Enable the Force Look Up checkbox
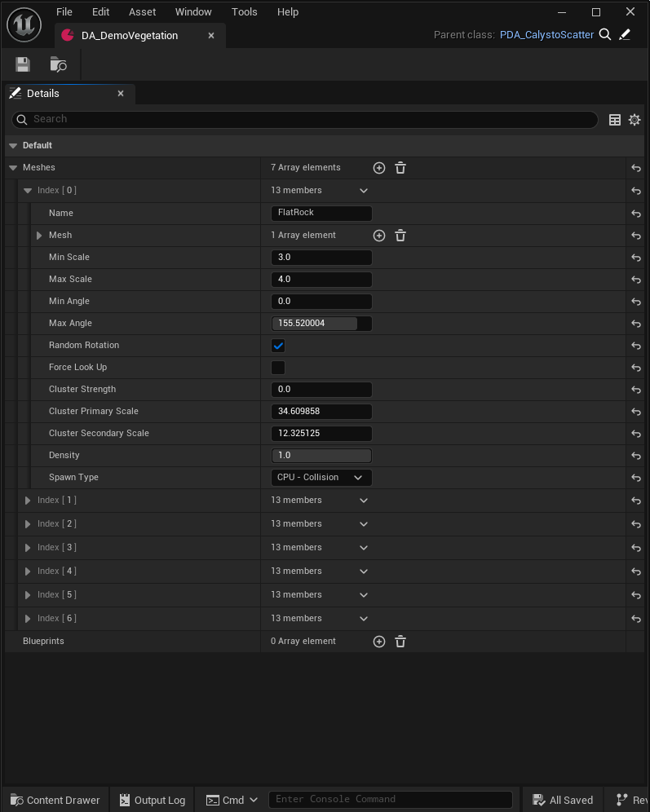The image size is (650, 812). point(278,368)
